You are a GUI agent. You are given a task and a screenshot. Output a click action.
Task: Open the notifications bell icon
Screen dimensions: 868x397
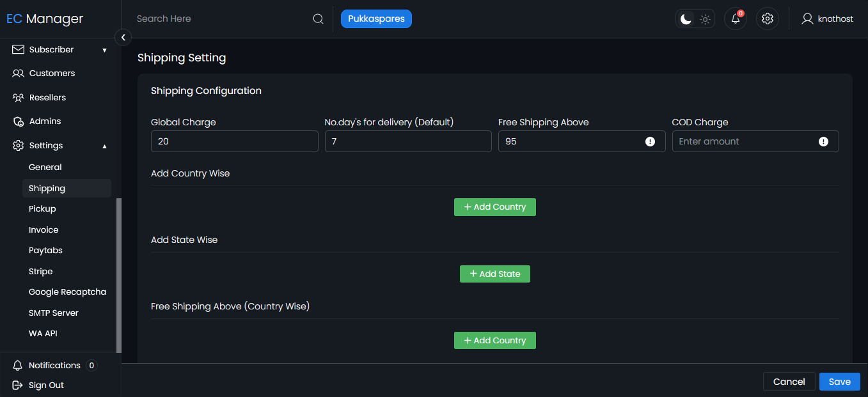click(735, 19)
